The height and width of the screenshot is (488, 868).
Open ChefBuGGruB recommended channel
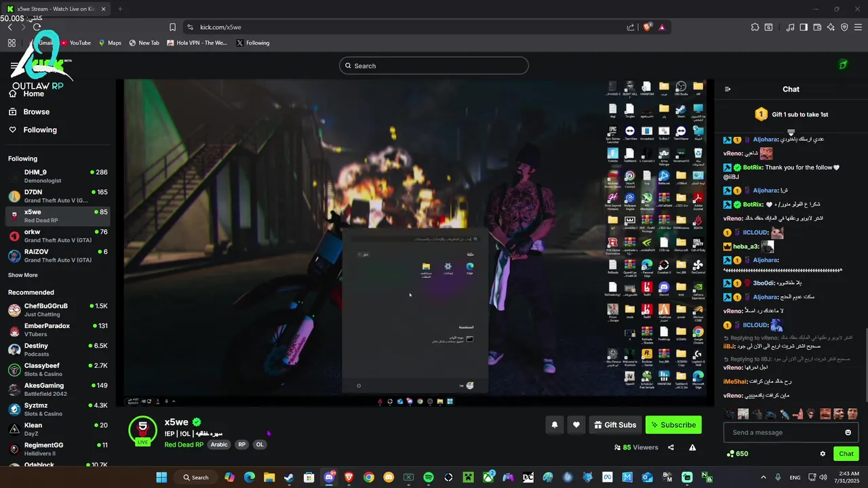(x=58, y=310)
